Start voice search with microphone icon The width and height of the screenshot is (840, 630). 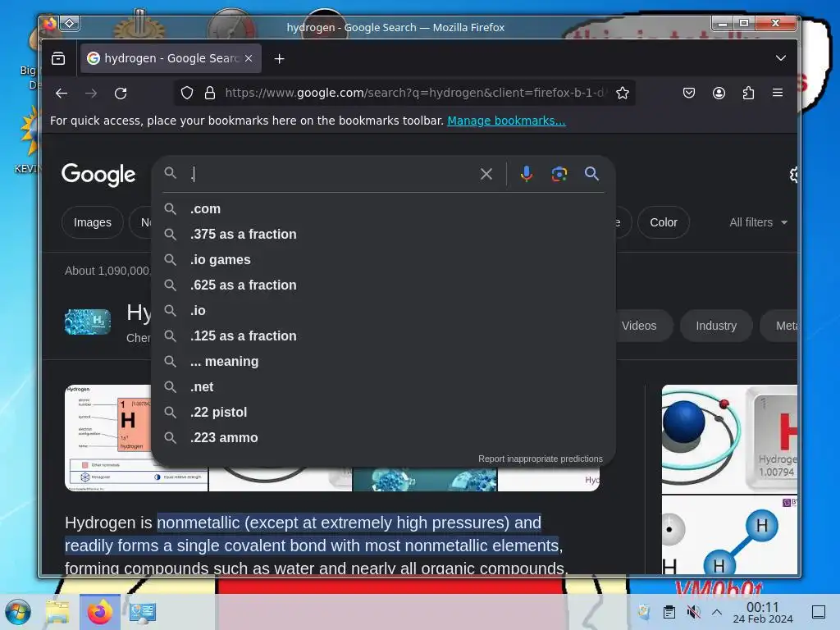(x=527, y=174)
